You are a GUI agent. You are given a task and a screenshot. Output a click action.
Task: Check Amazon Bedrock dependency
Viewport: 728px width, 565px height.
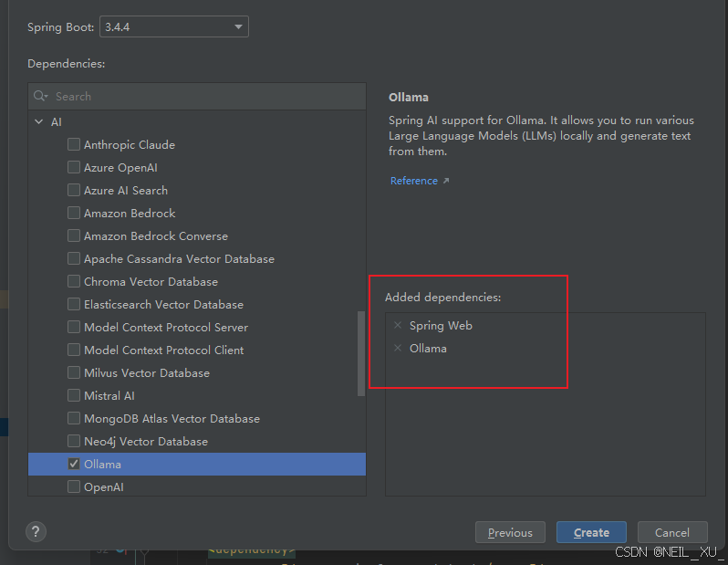(x=74, y=213)
